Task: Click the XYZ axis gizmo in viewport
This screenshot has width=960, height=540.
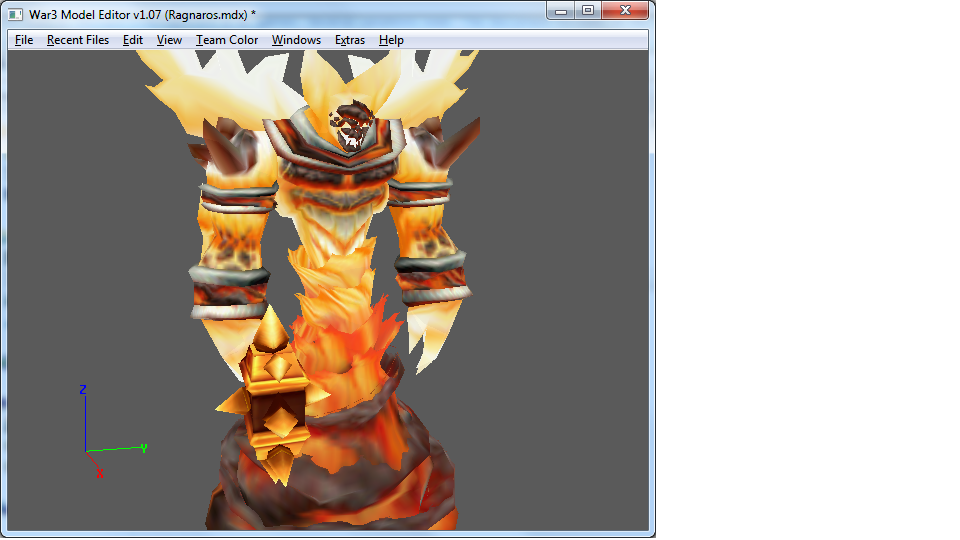Action: click(x=113, y=432)
